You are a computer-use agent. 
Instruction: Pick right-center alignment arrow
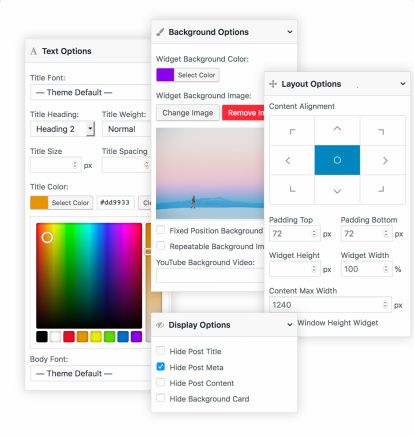385,160
